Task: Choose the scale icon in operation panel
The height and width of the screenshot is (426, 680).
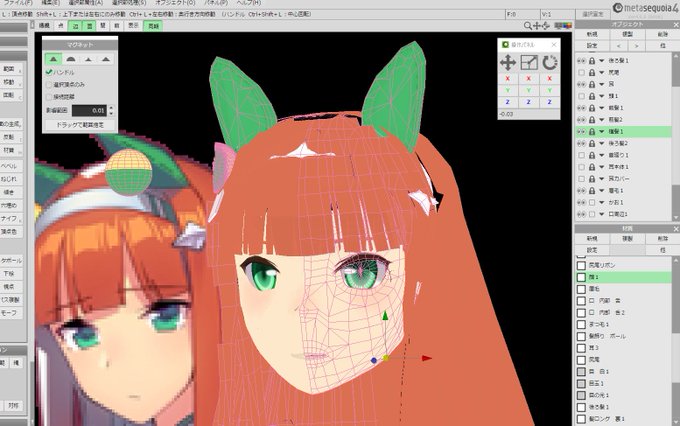Action: [529, 63]
